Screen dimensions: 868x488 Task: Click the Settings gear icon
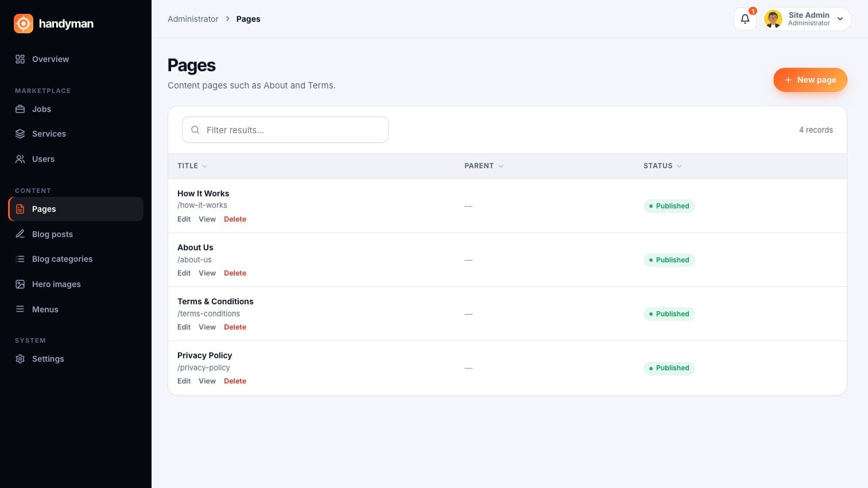[20, 359]
